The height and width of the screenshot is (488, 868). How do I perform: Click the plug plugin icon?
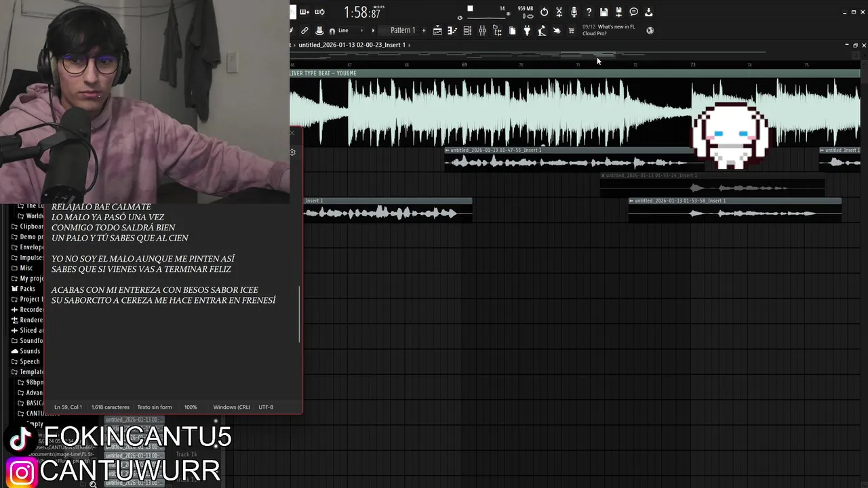pos(527,30)
